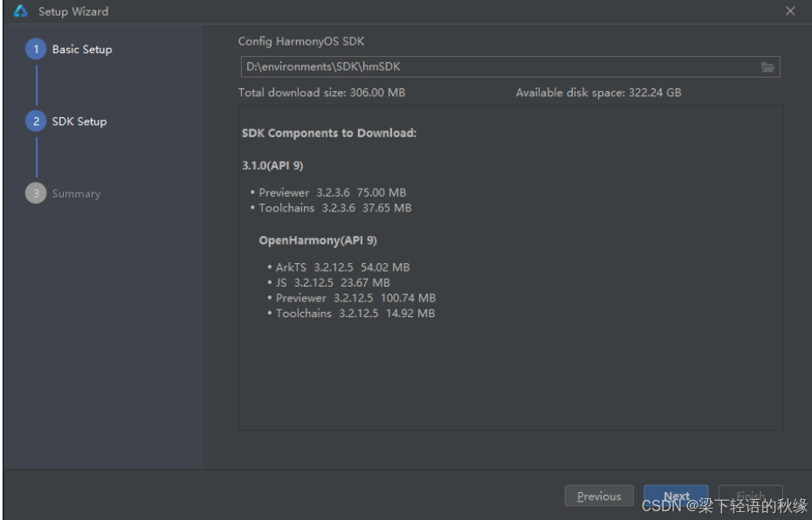Screen dimensions: 812x520
Task: Click the DevEco Studio logo in title bar
Action: coord(20,10)
